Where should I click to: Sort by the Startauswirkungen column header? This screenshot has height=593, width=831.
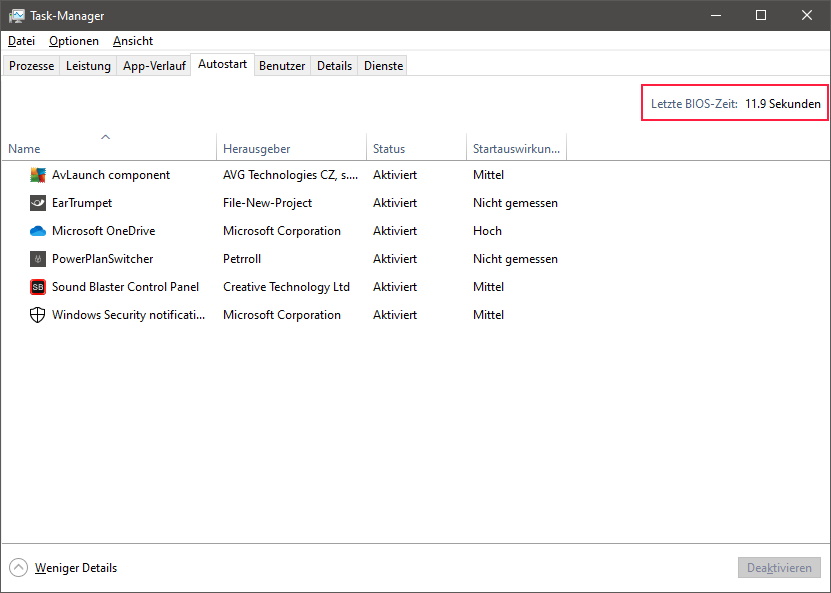click(x=517, y=148)
